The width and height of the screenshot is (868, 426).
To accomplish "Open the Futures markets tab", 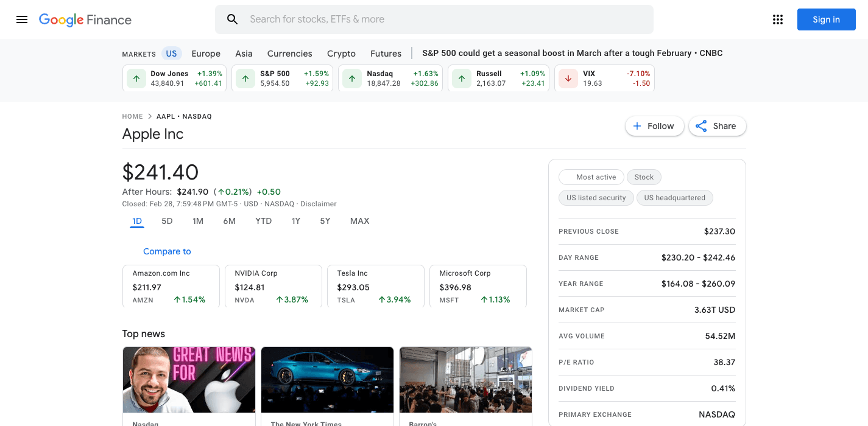I will point(386,54).
